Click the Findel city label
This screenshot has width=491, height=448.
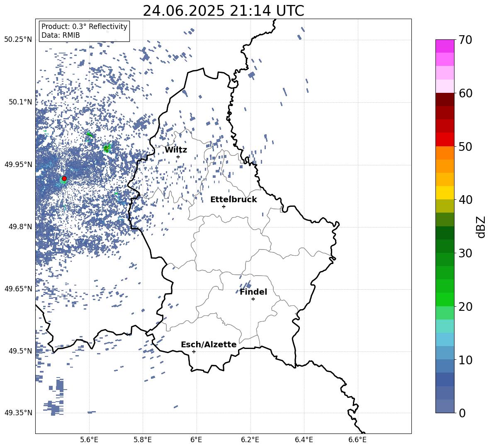click(x=253, y=292)
